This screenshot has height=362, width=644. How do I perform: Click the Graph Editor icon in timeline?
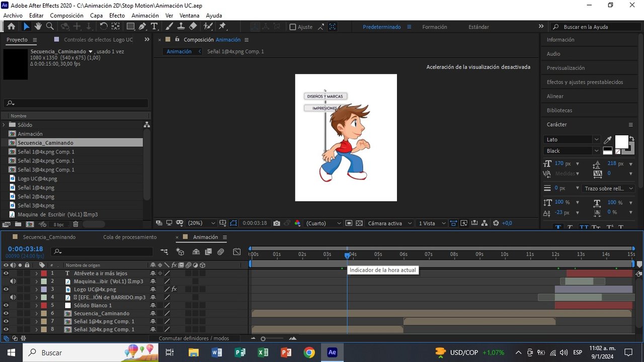pyautogui.click(x=237, y=251)
